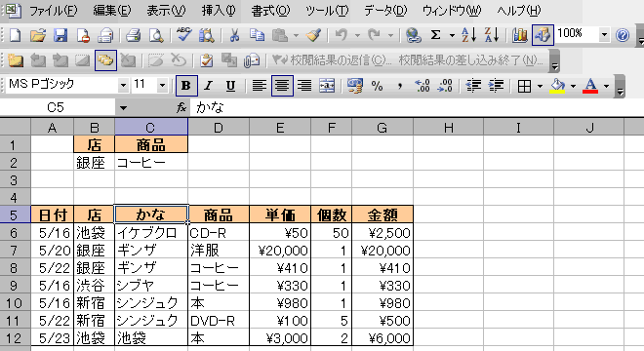
Task: Open the font name dropdown
Action: click(123, 86)
